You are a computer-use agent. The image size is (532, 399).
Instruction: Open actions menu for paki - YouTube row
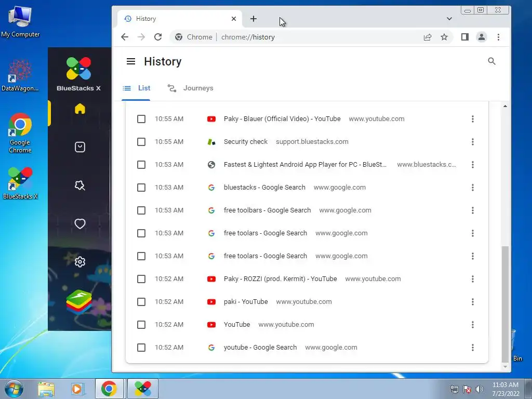click(473, 302)
